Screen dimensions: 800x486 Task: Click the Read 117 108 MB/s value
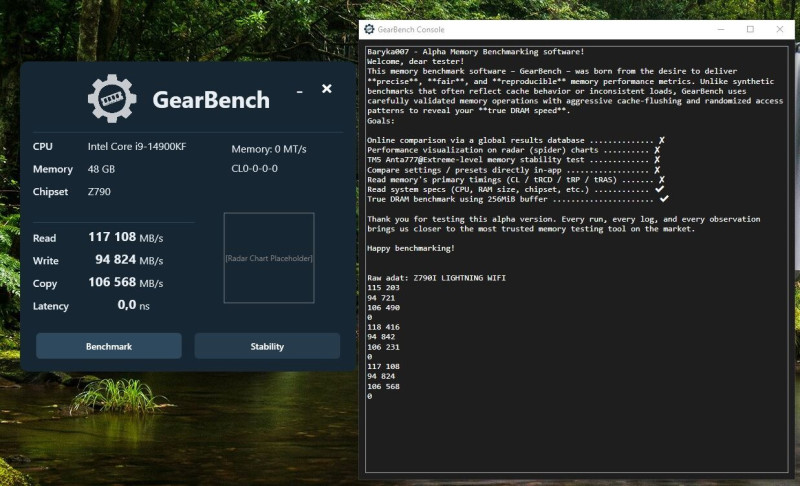tap(126, 237)
